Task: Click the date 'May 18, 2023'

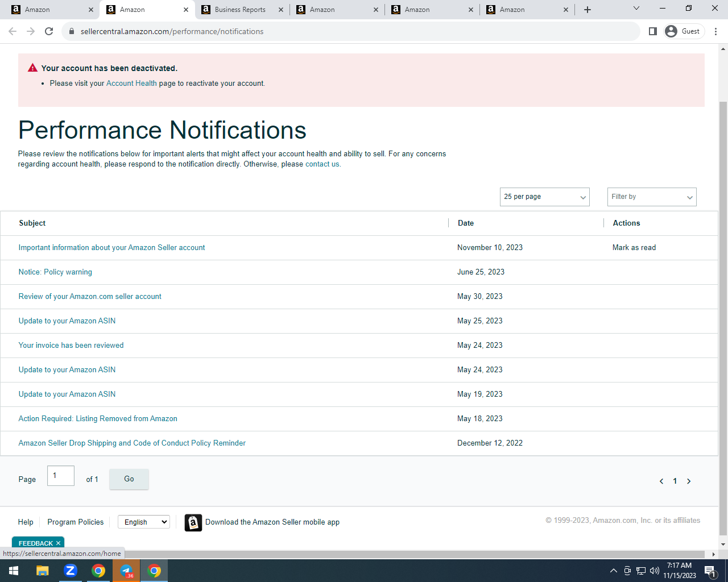Action: coord(480,419)
